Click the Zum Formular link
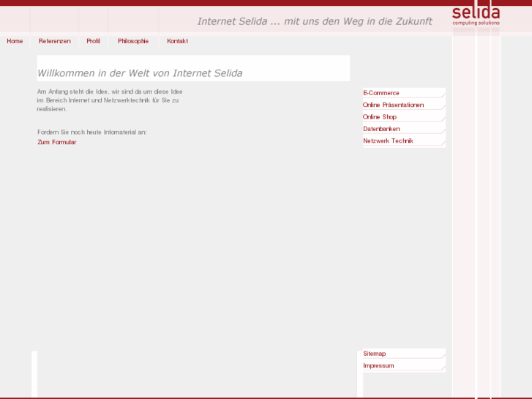Image resolution: width=532 pixels, height=399 pixels. [56, 142]
